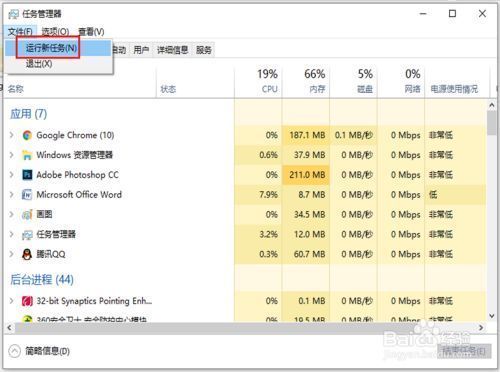Select 退出(X) in the dropdown menu
The width and height of the screenshot is (500, 372).
39,64
